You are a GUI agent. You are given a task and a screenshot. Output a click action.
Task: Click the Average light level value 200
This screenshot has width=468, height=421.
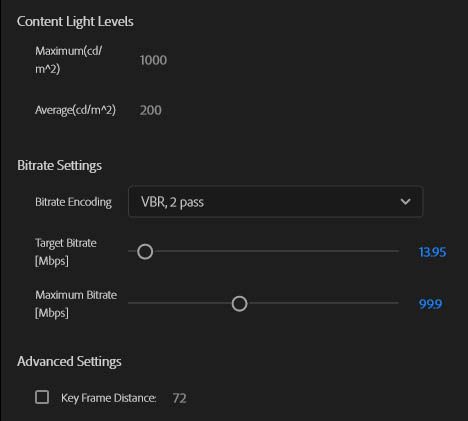point(150,110)
